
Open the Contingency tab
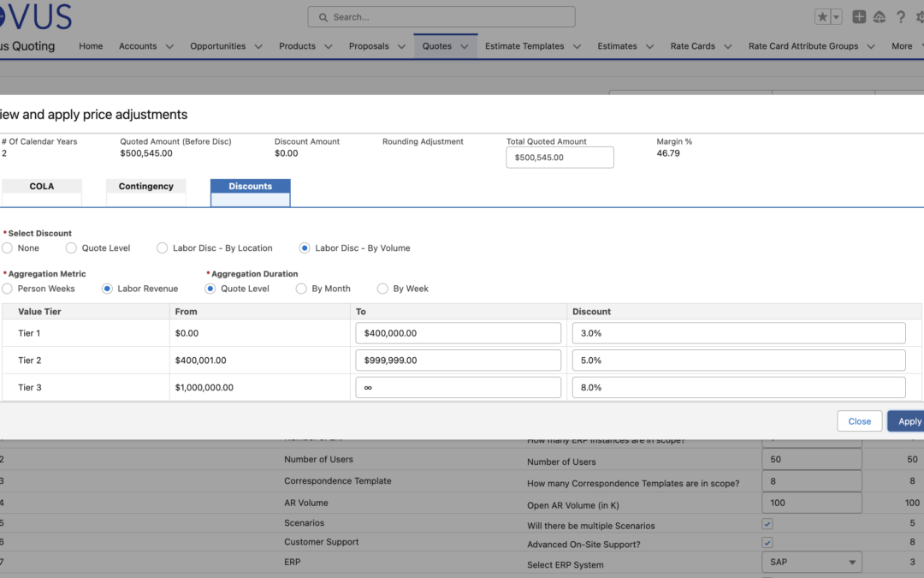pyautogui.click(x=145, y=186)
